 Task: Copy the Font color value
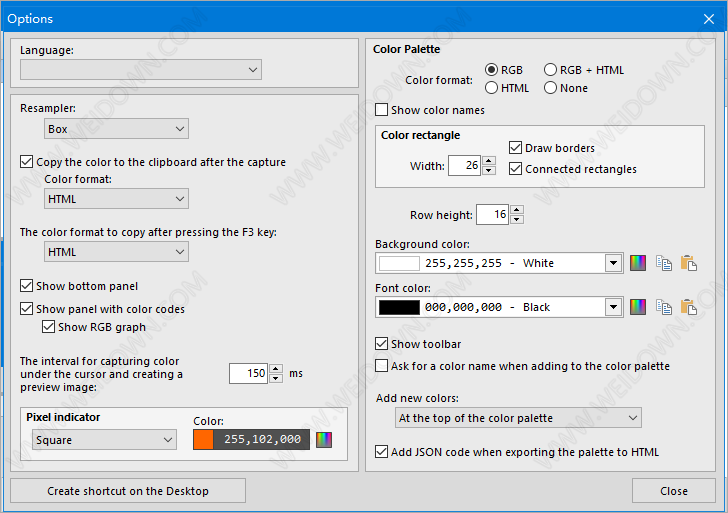tap(664, 307)
